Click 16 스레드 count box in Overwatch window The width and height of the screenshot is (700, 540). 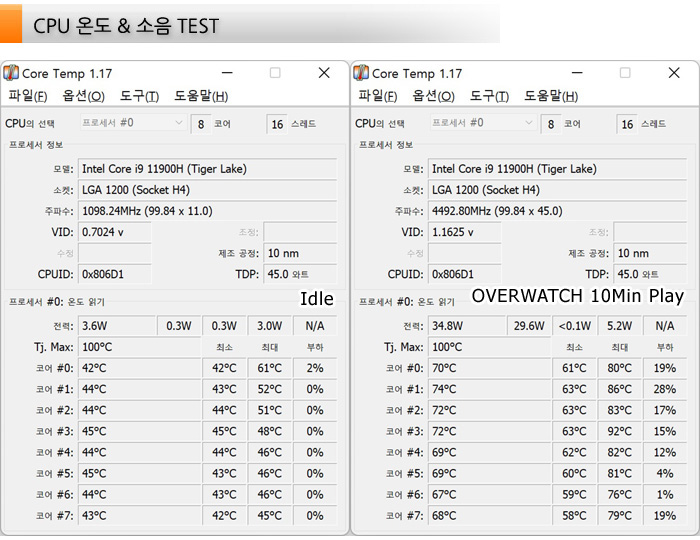(x=627, y=124)
